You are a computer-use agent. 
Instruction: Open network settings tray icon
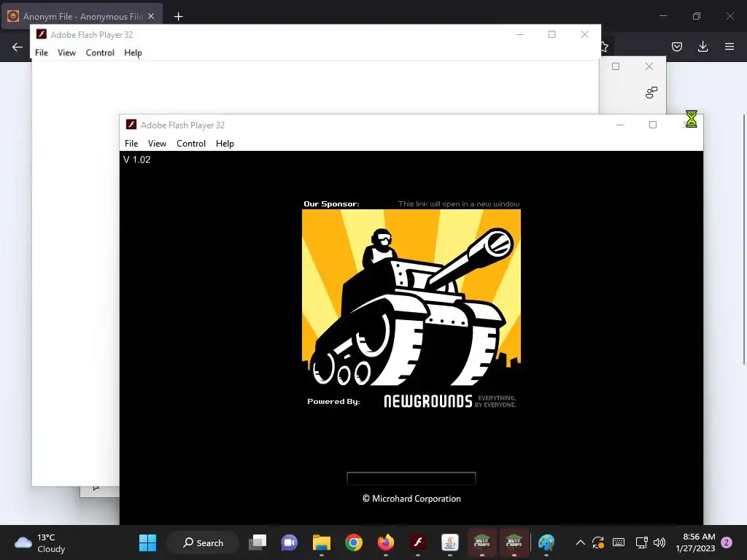[x=641, y=542]
